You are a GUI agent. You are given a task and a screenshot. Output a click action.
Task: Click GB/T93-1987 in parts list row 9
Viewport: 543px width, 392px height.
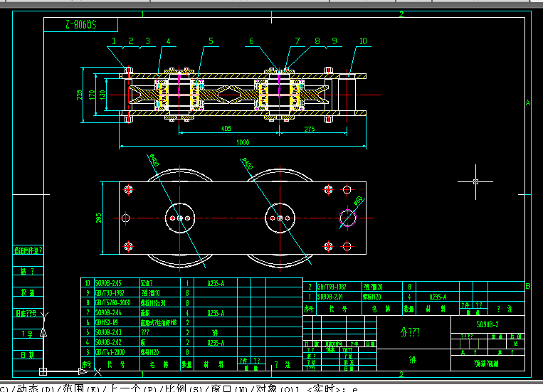click(110, 293)
